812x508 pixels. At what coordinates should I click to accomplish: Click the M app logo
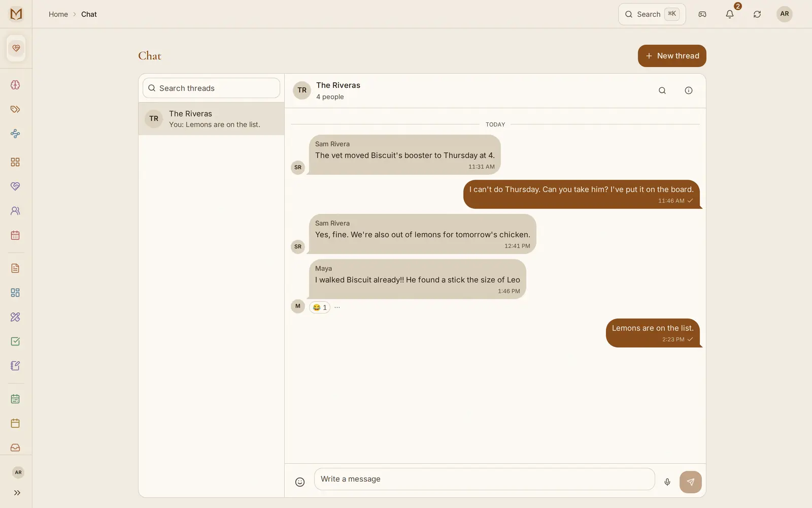tap(16, 14)
